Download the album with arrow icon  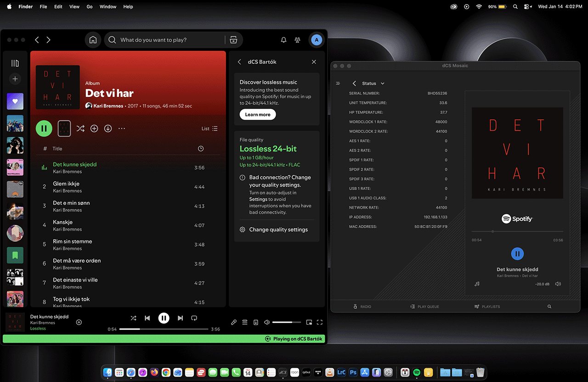coord(108,129)
